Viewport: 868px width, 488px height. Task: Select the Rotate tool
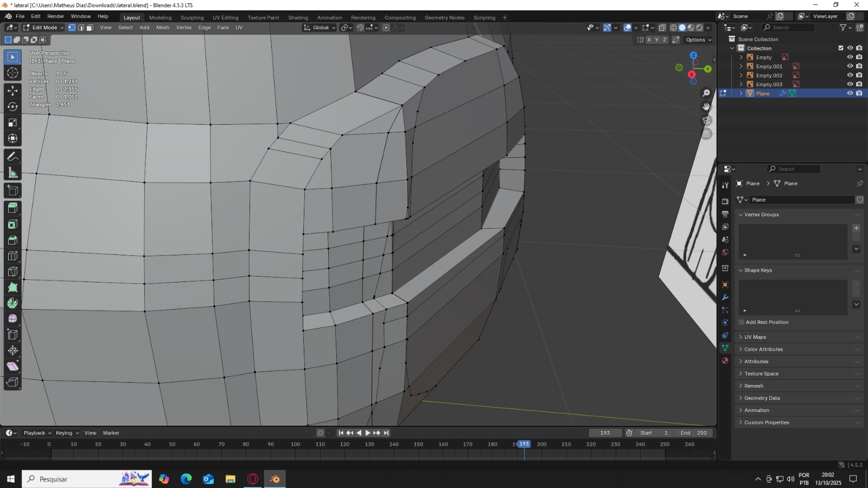(x=12, y=107)
